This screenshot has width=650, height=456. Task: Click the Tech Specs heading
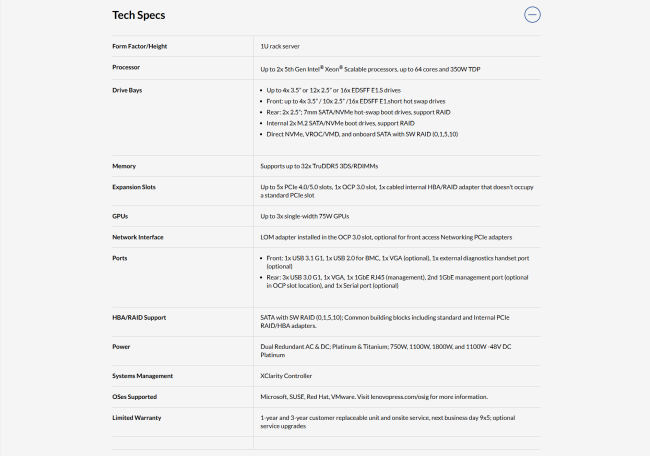tap(139, 16)
